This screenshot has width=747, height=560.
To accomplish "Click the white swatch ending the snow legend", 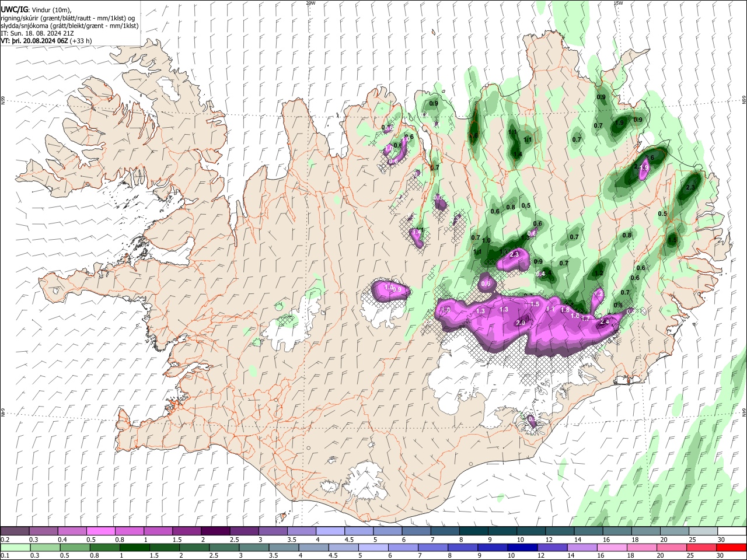I will (732, 531).
